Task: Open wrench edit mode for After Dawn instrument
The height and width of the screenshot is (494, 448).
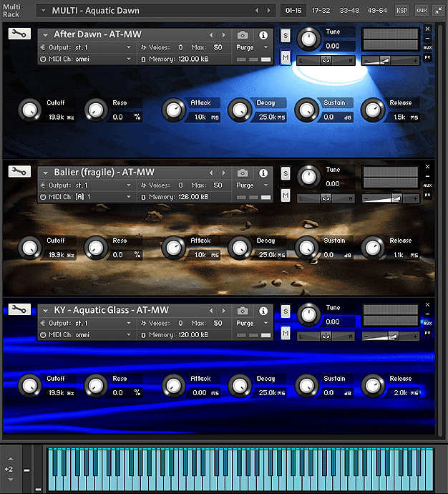Action: (x=19, y=34)
